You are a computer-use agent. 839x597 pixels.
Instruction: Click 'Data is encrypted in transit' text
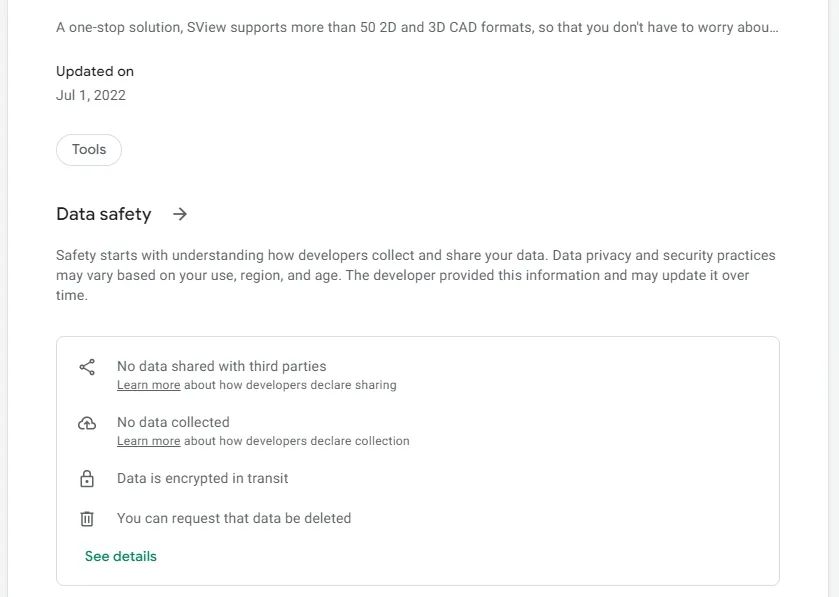click(x=202, y=479)
